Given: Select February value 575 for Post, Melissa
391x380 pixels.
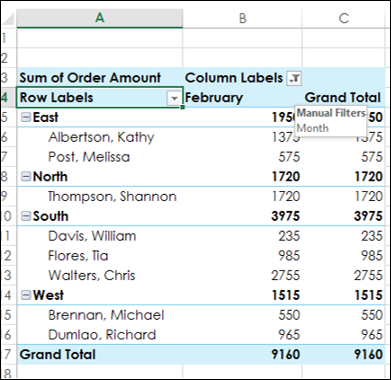Looking at the screenshot, I should pos(289,157).
